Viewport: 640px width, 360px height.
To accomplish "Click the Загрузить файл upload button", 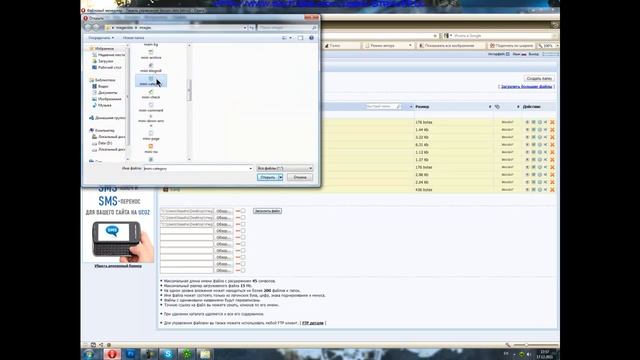I will click(267, 211).
